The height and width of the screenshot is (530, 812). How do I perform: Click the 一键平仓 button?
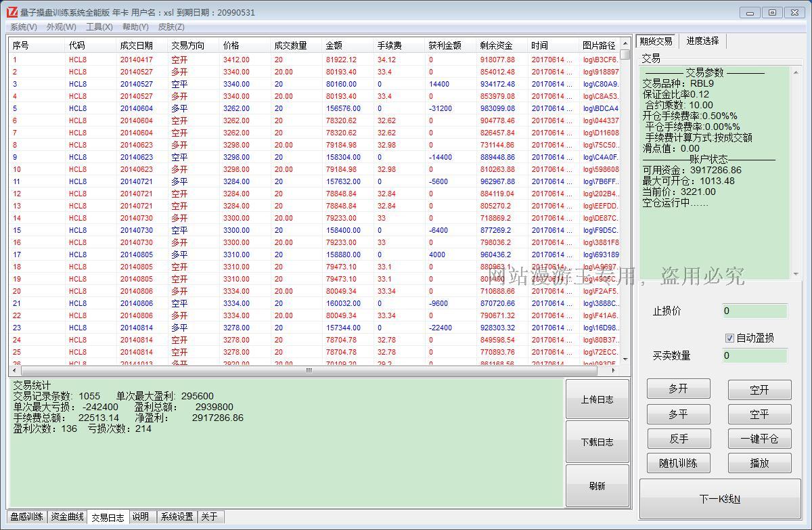[759, 439]
